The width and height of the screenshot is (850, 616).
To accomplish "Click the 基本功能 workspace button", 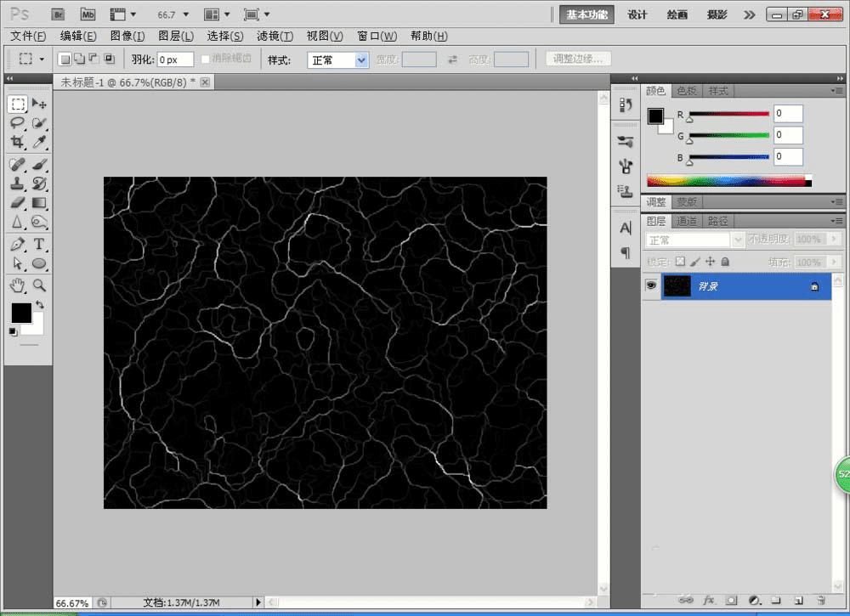I will coord(586,14).
